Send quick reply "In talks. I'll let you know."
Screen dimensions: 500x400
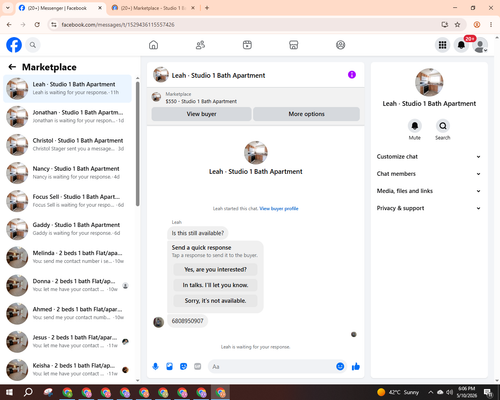[x=215, y=285]
